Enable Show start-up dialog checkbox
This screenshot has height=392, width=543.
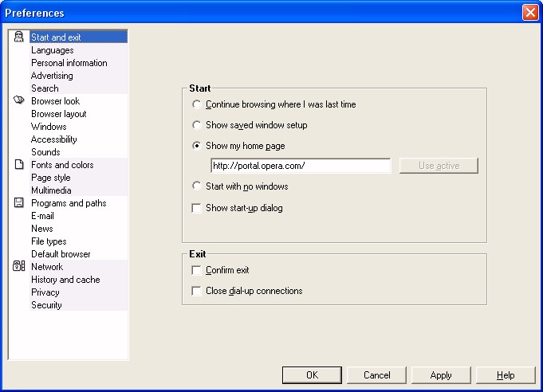196,208
